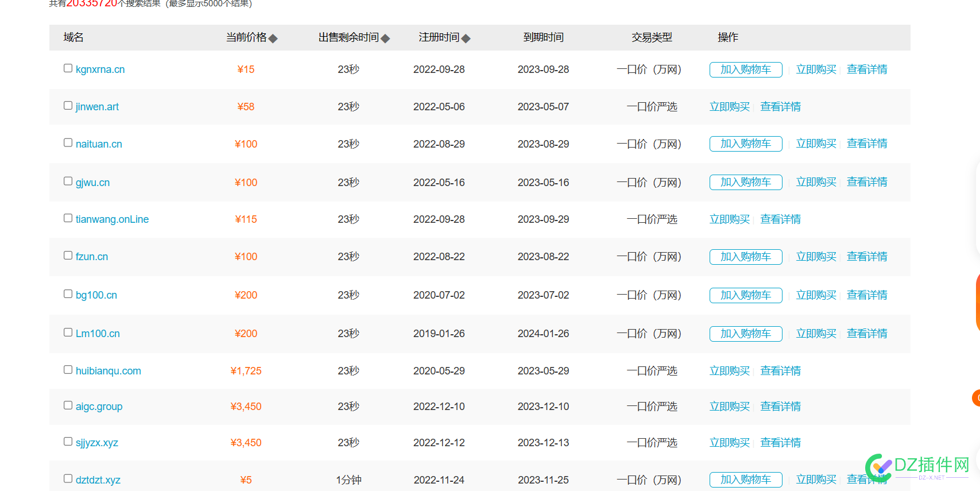Buy kgnxrna.cn now
The width and height of the screenshot is (980, 491).
[x=816, y=69]
